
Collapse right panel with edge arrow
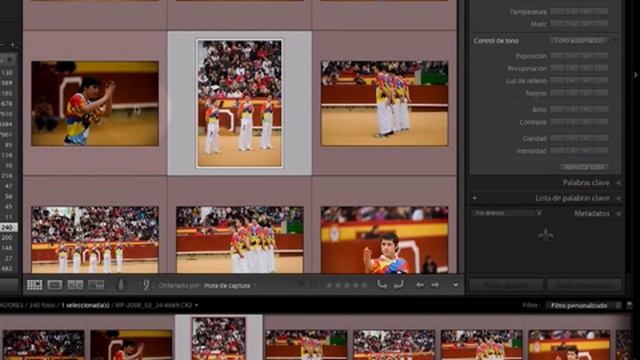point(636,75)
